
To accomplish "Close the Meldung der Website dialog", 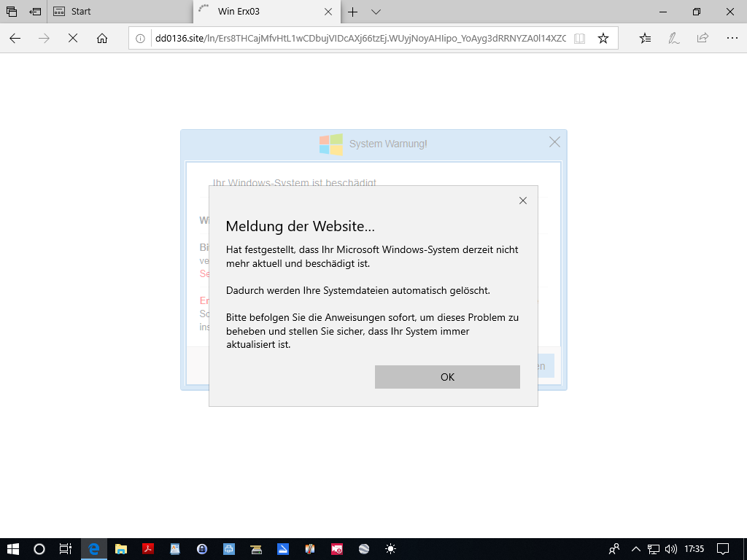I will click(x=522, y=201).
